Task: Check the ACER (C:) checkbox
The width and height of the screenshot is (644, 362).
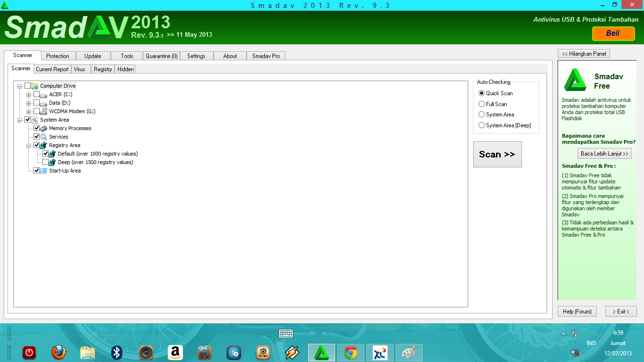Action: pos(36,94)
